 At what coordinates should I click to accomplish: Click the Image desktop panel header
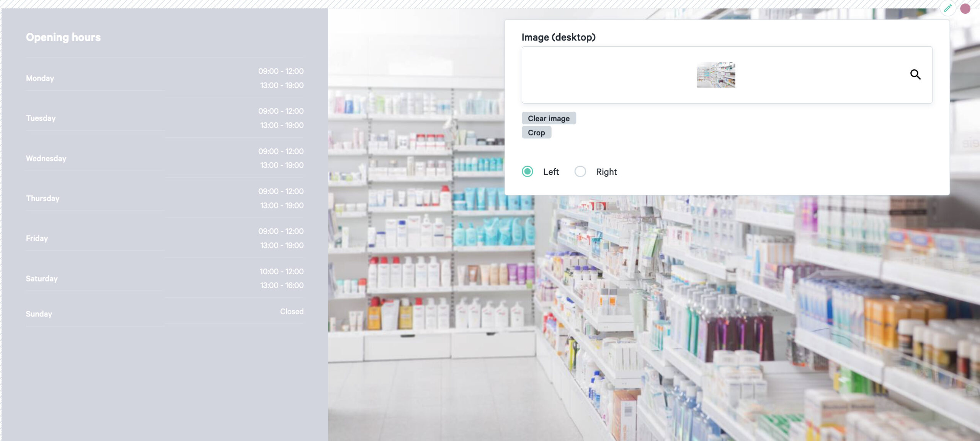(x=558, y=37)
